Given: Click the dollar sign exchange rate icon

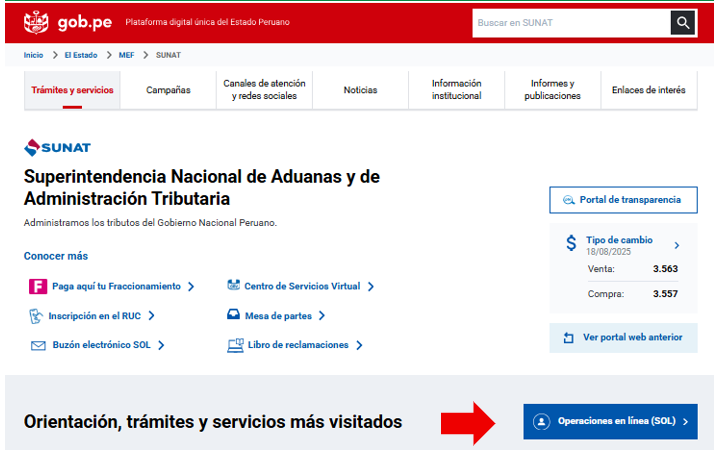Looking at the screenshot, I should (x=571, y=242).
